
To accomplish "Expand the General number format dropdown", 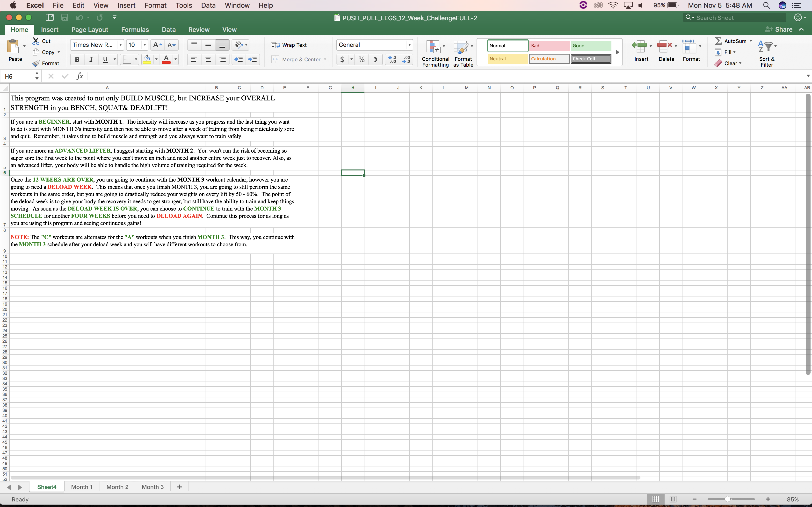I will tap(409, 45).
